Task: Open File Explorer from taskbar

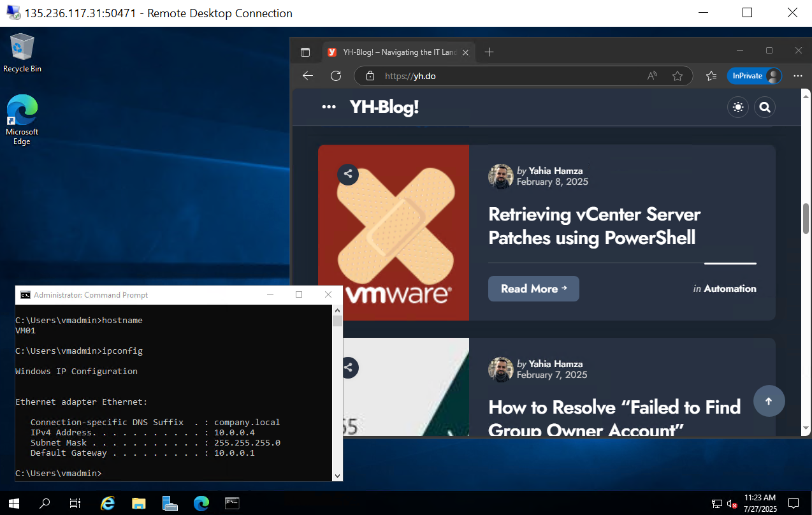Action: pos(138,503)
